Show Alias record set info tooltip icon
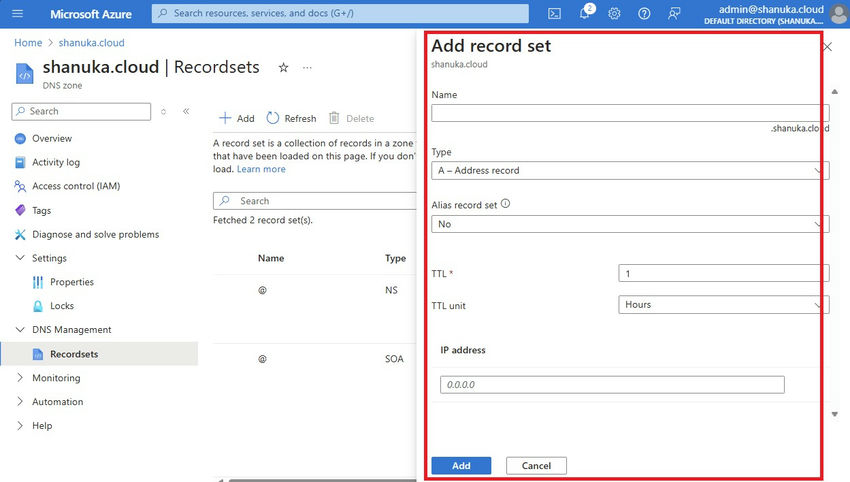 [x=505, y=204]
